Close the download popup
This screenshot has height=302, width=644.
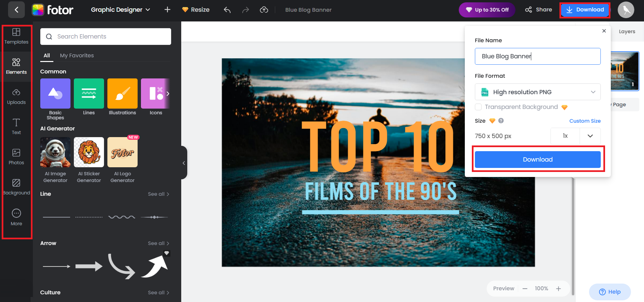604,31
